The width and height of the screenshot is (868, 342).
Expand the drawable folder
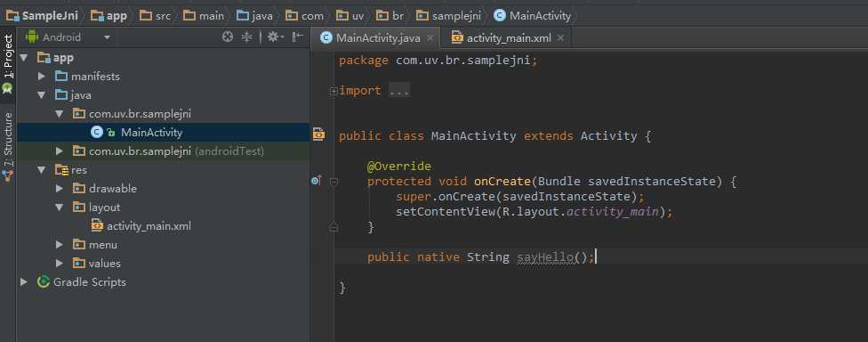[x=60, y=189]
